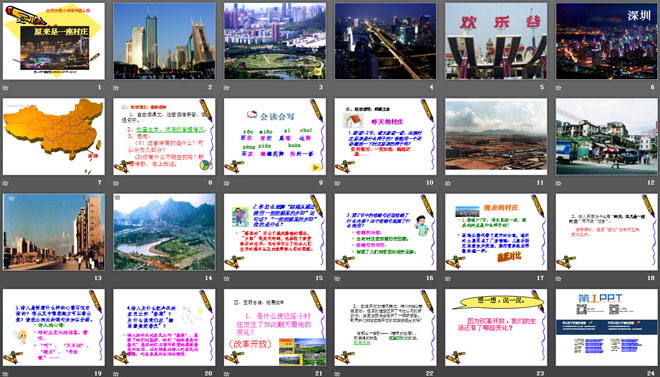Select slide 16 thumbnail

(x=386, y=232)
